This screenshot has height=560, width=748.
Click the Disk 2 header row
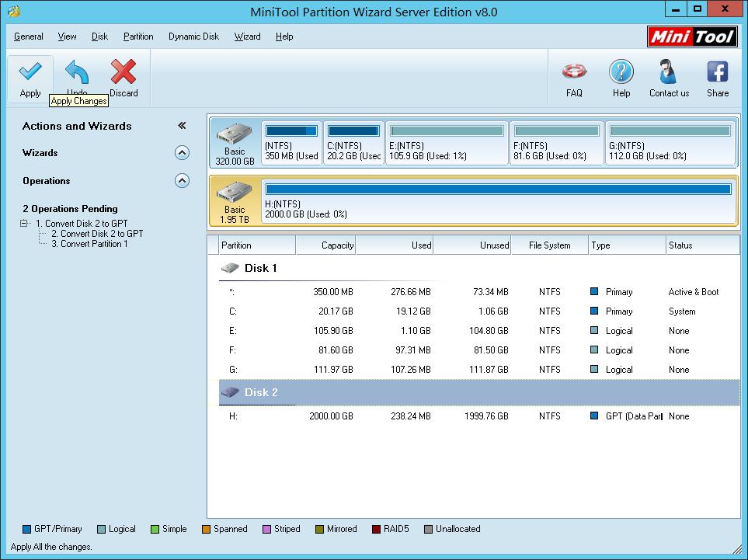coord(479,392)
